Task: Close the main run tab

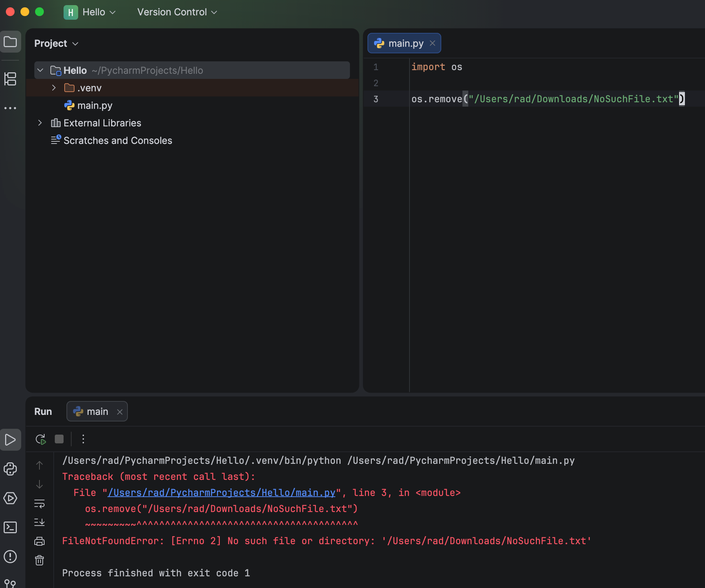Action: click(119, 412)
